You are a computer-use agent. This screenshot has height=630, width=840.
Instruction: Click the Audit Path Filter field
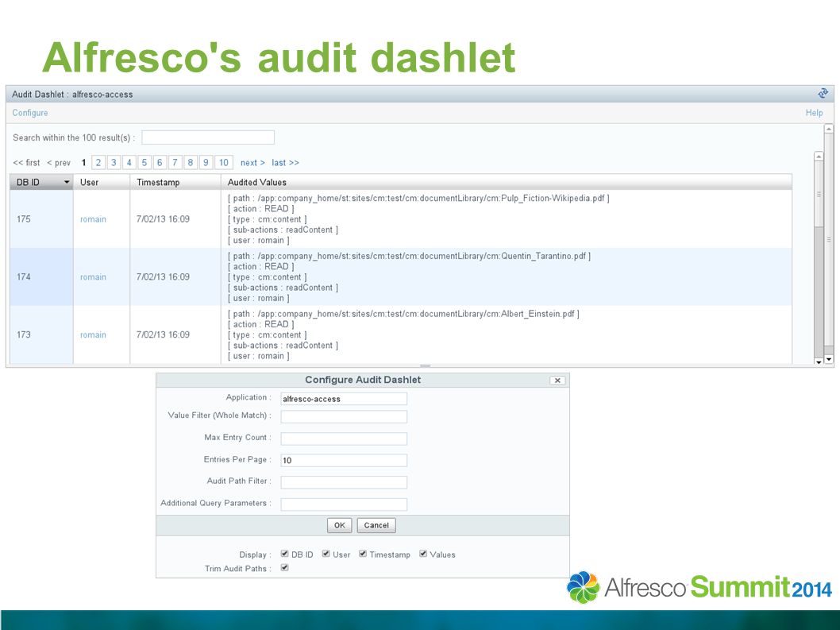pyautogui.click(x=344, y=482)
